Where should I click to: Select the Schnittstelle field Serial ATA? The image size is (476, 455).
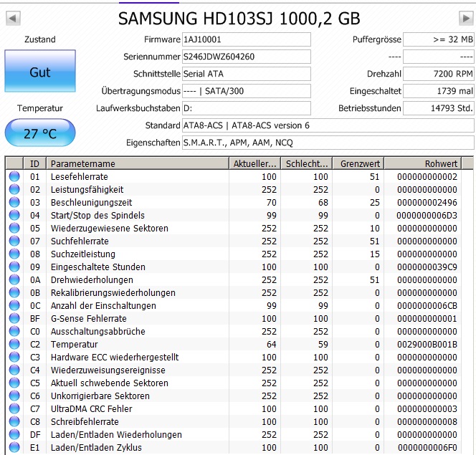pyautogui.click(x=247, y=74)
